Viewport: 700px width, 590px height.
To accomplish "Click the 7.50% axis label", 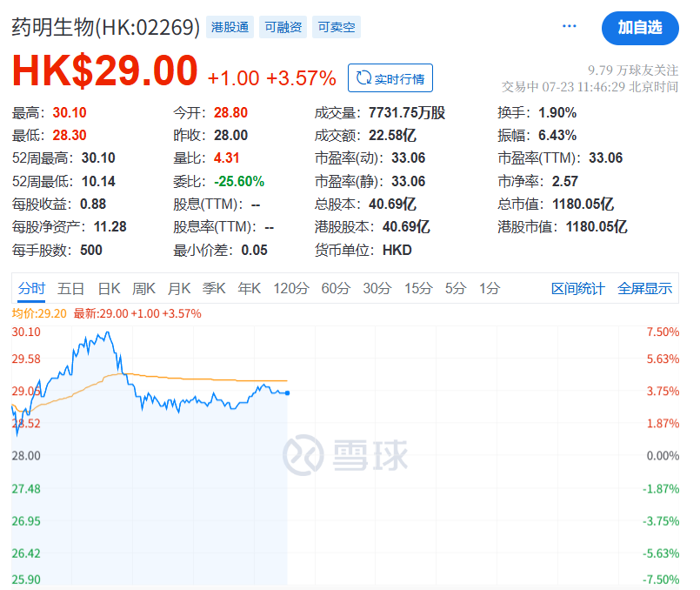I will pyautogui.click(x=663, y=332).
